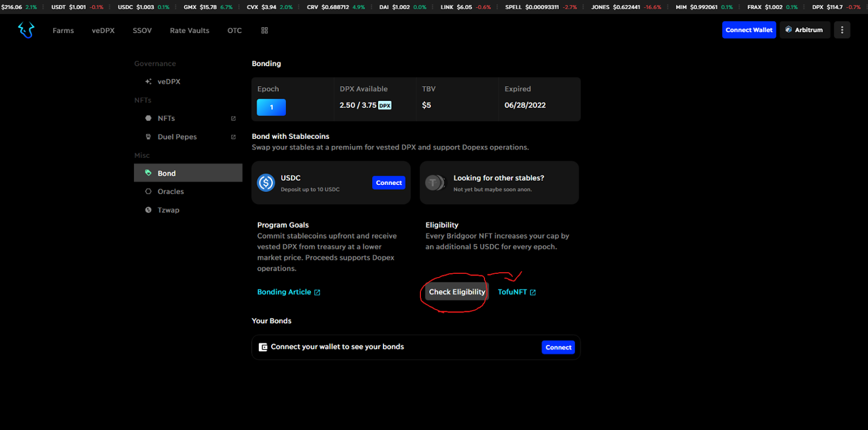This screenshot has width=868, height=430.
Task: Click the USDT price in the ticker
Action: [x=78, y=7]
